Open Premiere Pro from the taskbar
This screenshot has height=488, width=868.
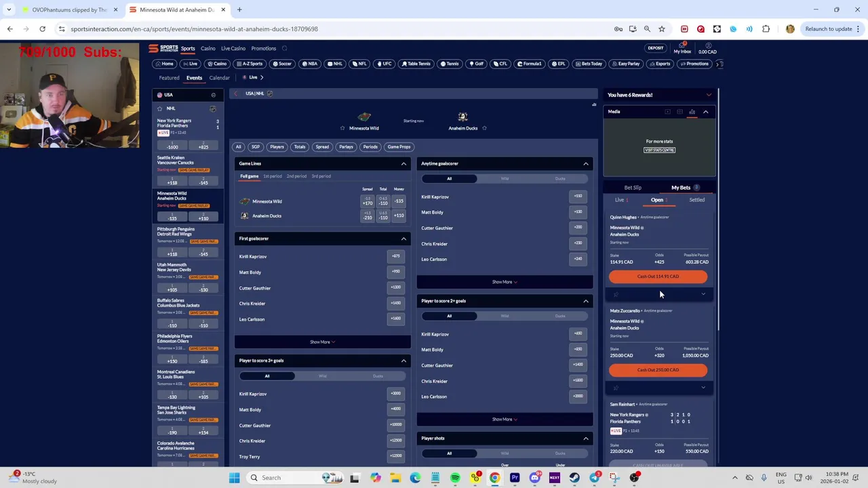tap(515, 478)
